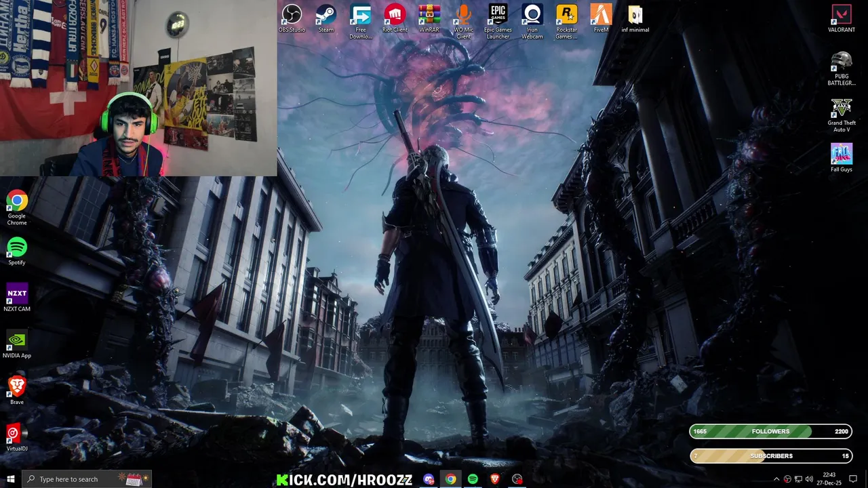Launch Epic Games Launcher icon
Screen dimensions: 868x488
498,22
